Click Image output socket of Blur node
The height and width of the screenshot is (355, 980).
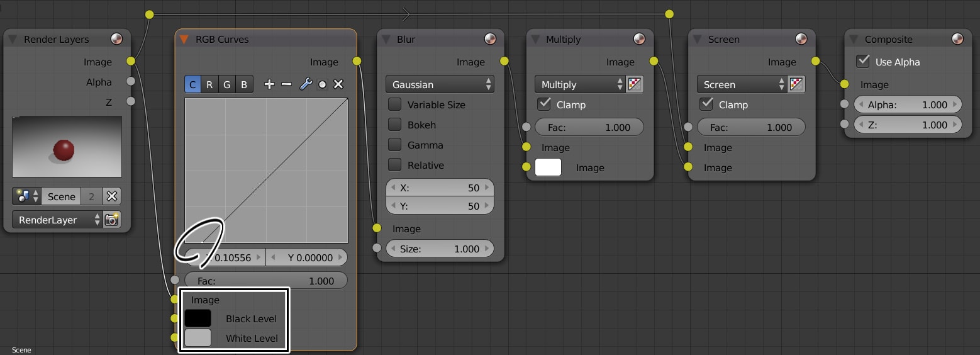pyautogui.click(x=504, y=61)
